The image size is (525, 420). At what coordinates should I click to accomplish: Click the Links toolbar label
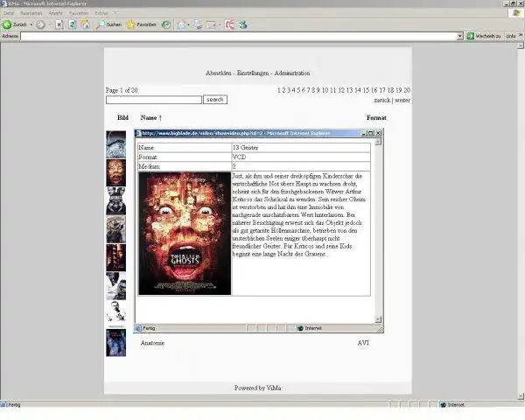[x=511, y=36]
